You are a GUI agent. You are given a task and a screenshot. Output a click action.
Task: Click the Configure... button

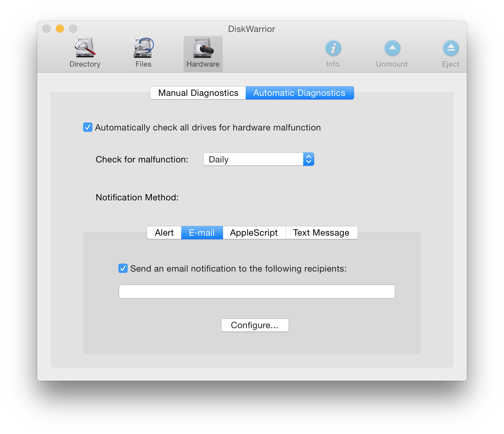255,325
